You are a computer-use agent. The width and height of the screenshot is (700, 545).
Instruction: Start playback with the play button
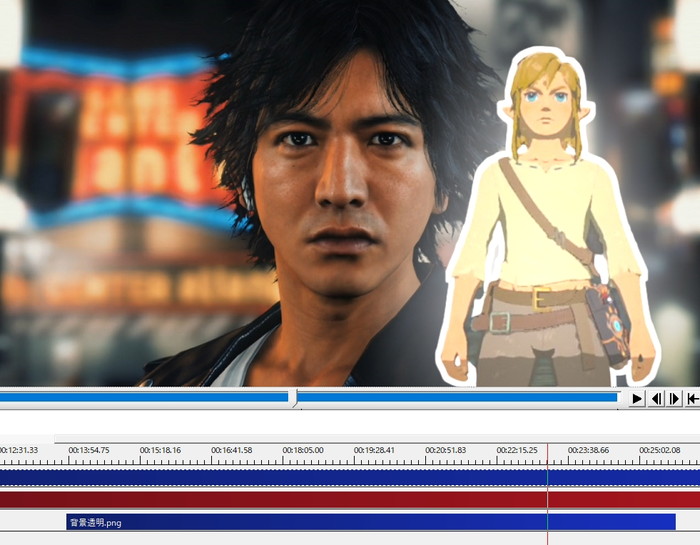click(637, 398)
